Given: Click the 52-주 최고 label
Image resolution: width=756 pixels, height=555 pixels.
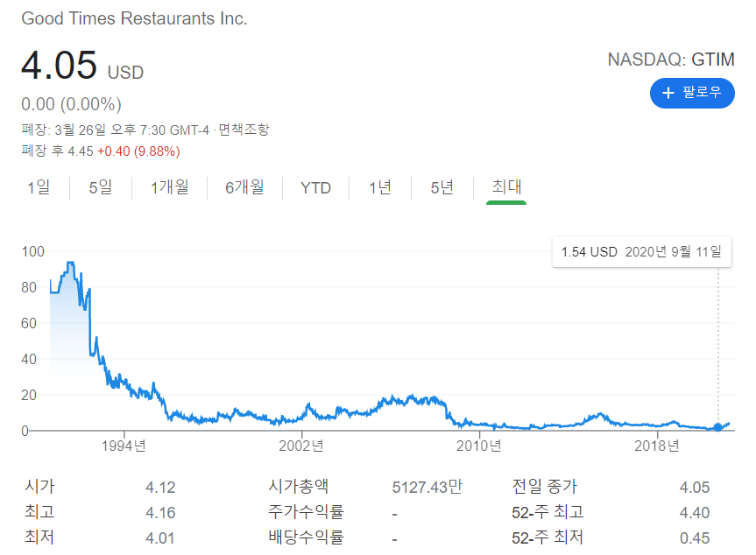Looking at the screenshot, I should point(548,511).
